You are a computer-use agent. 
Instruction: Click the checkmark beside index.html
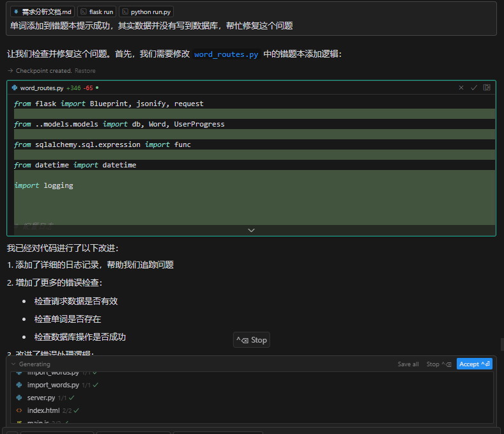click(x=76, y=410)
